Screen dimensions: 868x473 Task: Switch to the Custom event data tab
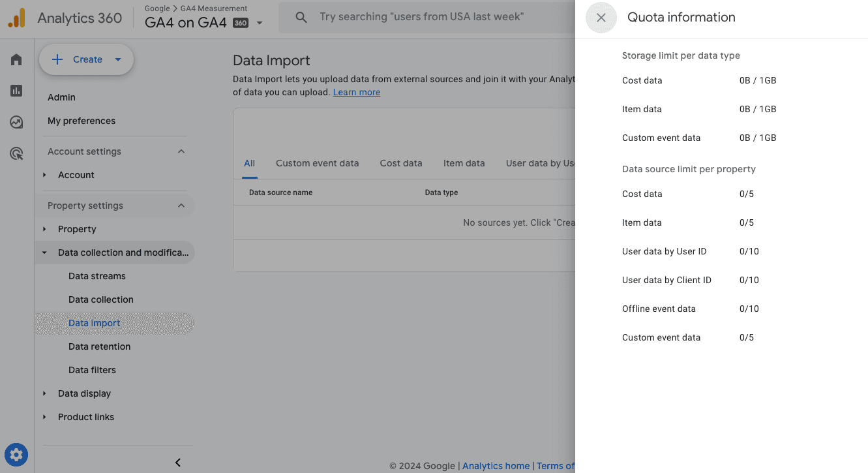(317, 163)
